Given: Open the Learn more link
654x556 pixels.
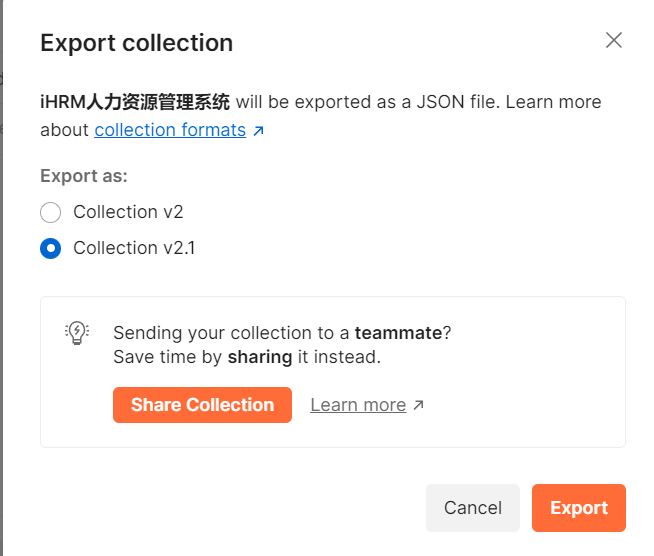Looking at the screenshot, I should pos(358,405).
